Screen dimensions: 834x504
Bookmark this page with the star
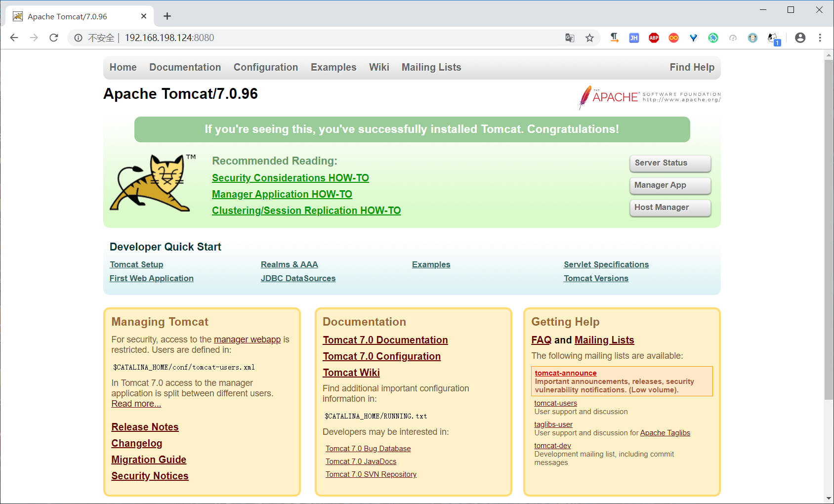click(x=589, y=38)
